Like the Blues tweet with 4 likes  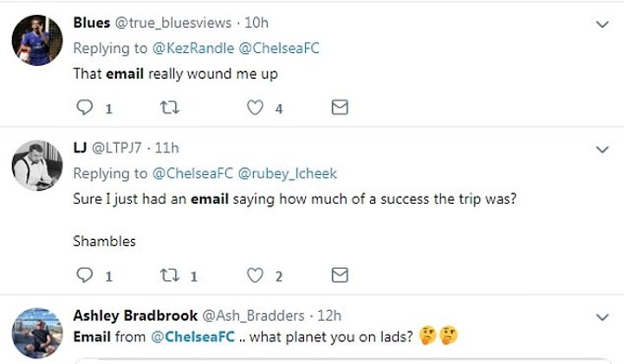[x=255, y=108]
